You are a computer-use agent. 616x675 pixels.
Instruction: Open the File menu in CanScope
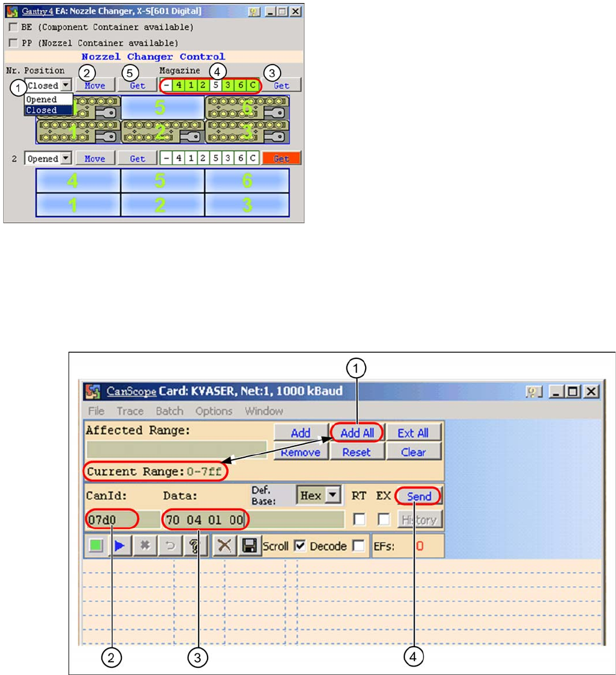(x=97, y=411)
